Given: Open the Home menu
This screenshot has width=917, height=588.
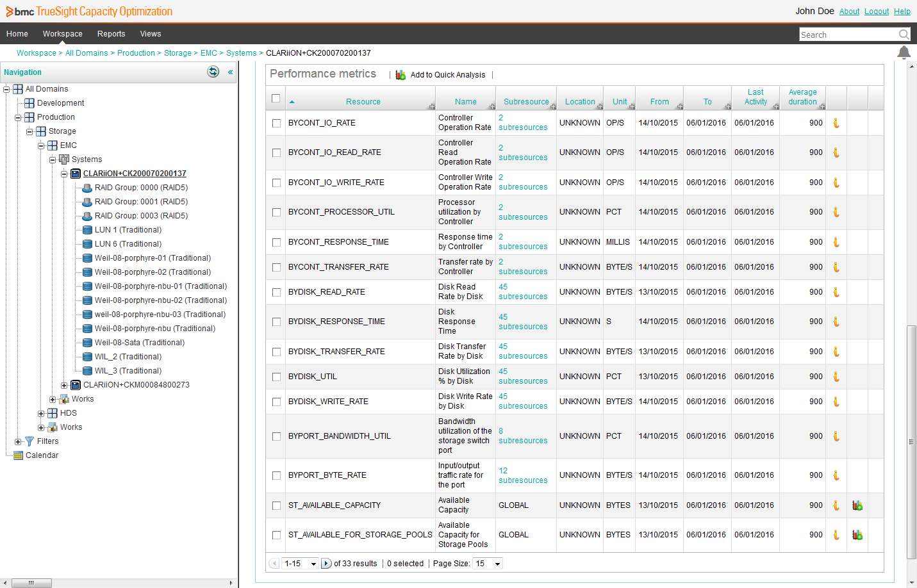Looking at the screenshot, I should [x=17, y=34].
